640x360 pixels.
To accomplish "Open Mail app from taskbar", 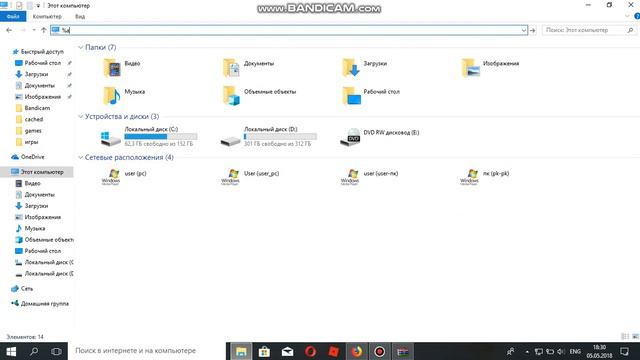I will (x=287, y=351).
